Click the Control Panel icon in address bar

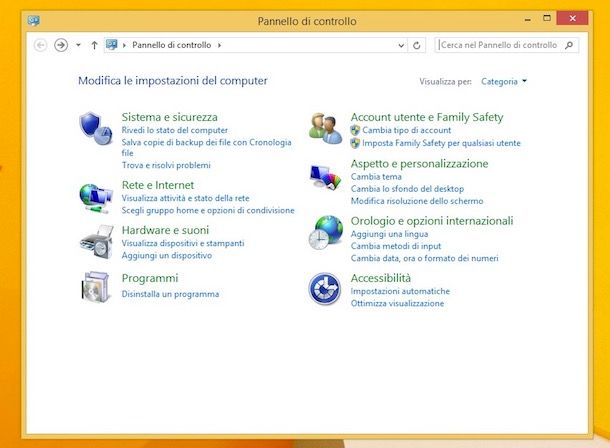[112, 45]
